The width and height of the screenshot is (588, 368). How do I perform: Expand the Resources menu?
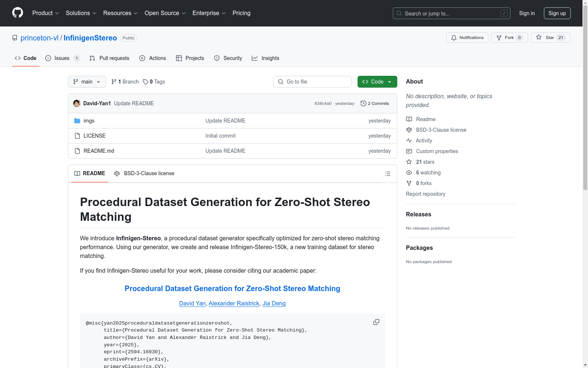click(x=121, y=13)
